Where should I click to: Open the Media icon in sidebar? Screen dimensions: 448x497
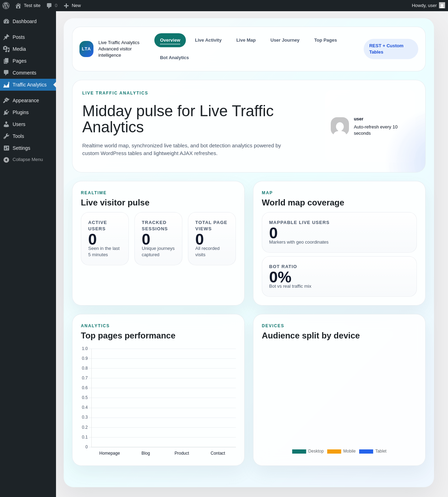coord(6,49)
